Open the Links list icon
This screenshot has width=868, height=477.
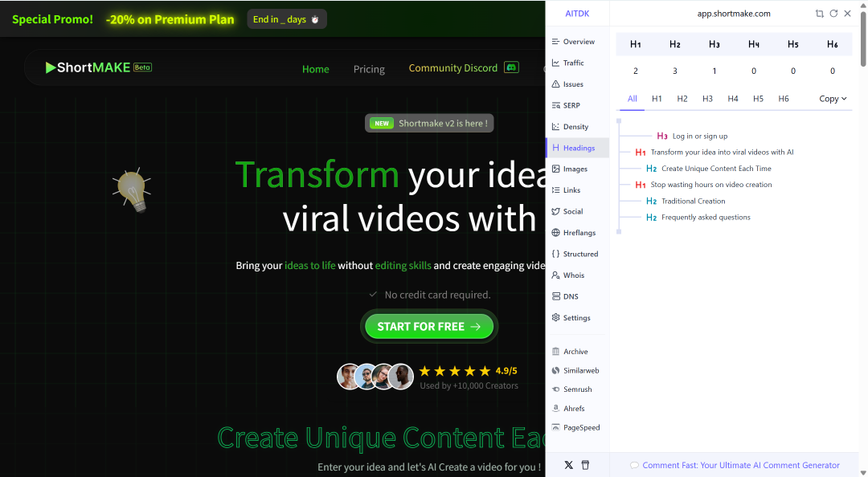click(556, 190)
